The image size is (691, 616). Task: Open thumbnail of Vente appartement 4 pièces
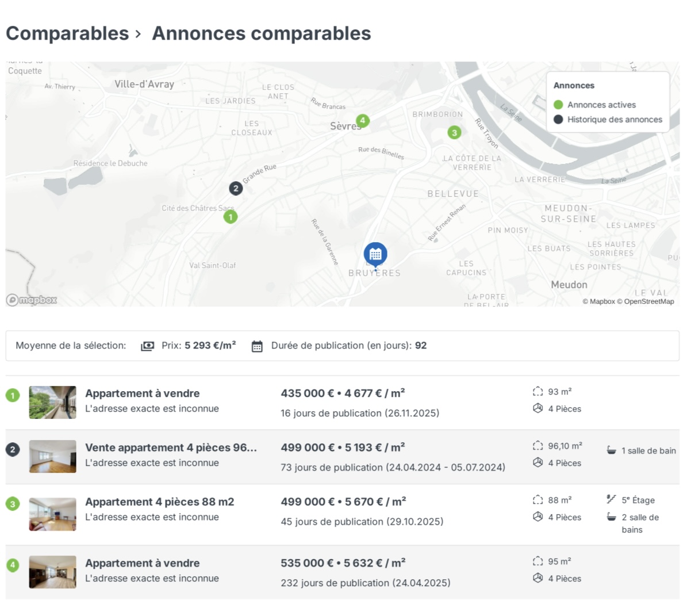[x=53, y=456]
